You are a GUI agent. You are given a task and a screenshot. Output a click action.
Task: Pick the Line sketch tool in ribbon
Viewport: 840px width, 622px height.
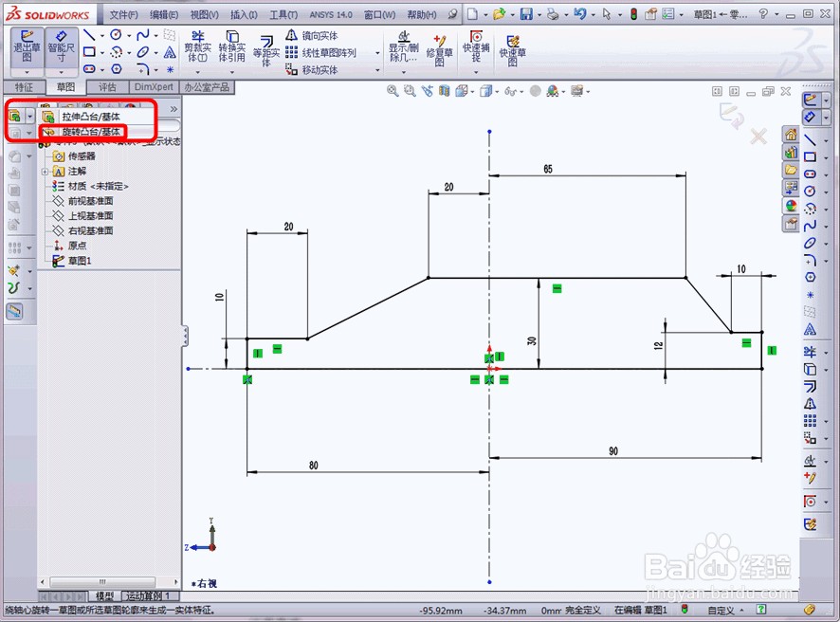pos(89,35)
